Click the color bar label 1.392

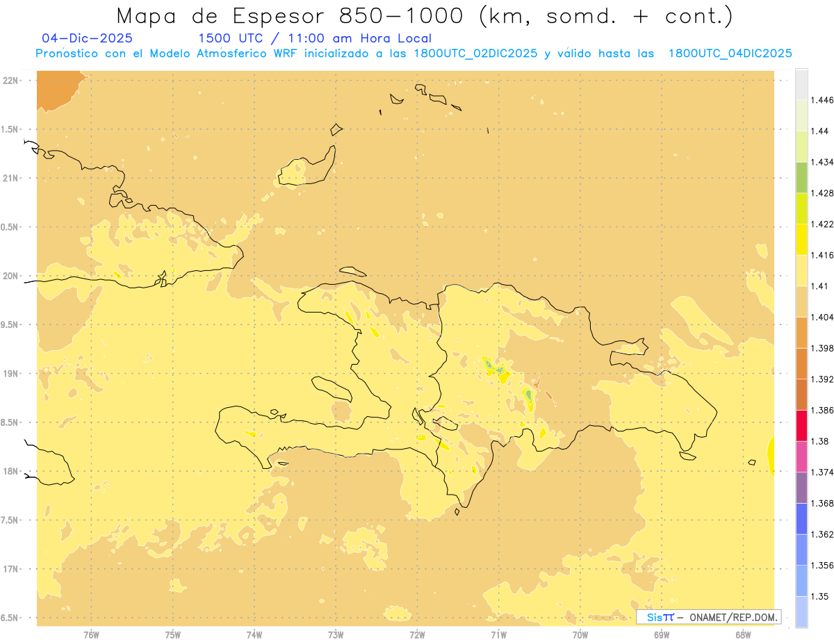pos(822,379)
